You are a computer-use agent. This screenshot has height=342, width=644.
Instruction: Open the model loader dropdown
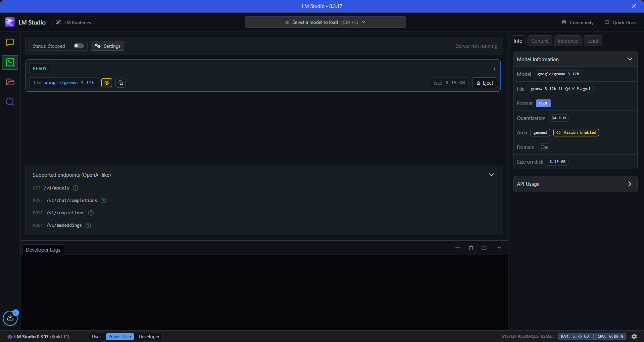coord(325,22)
